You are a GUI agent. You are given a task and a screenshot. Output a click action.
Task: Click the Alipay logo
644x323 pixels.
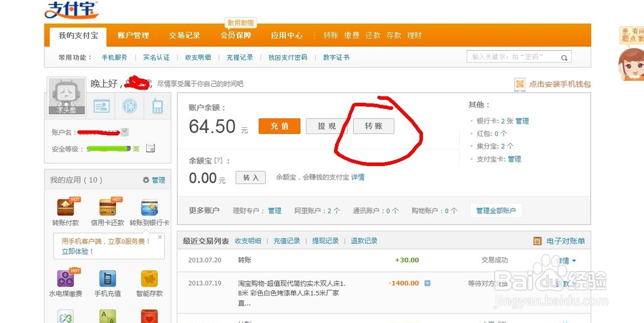coord(71,10)
